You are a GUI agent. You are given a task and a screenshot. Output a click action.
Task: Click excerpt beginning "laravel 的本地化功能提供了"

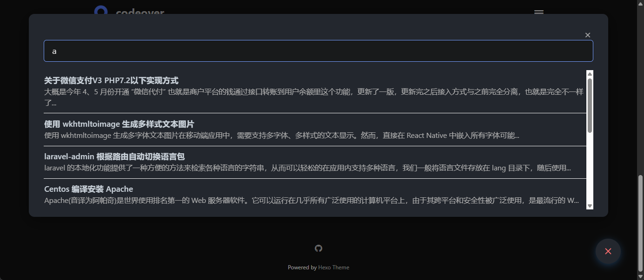[x=307, y=168]
